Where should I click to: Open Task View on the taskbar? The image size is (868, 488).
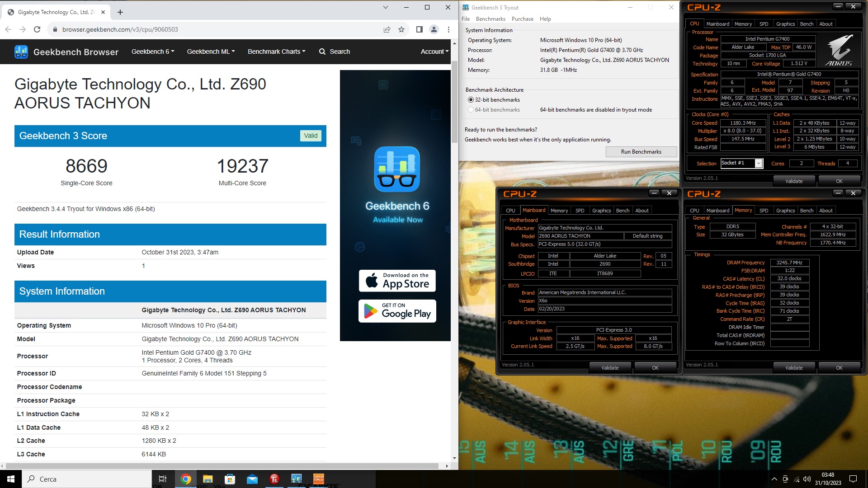pos(163,479)
